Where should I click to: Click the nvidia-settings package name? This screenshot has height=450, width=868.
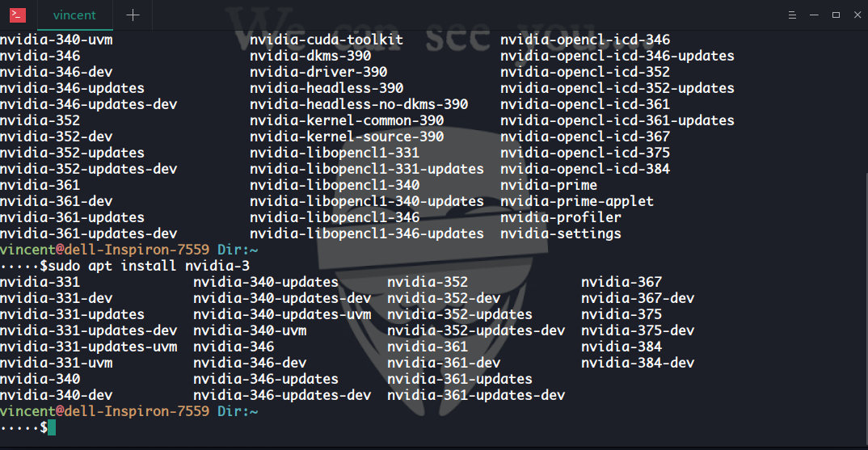click(x=560, y=233)
